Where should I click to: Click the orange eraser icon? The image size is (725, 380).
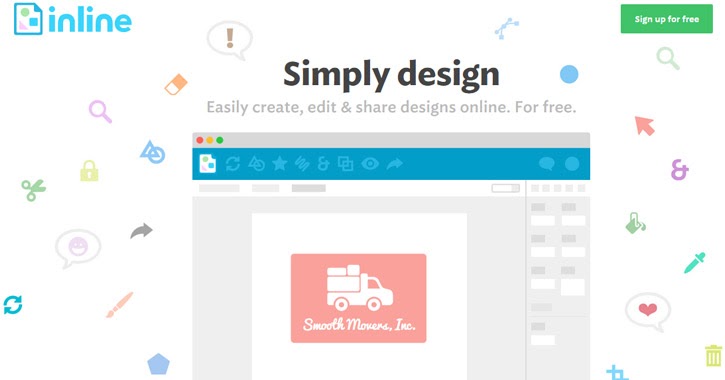(x=176, y=84)
